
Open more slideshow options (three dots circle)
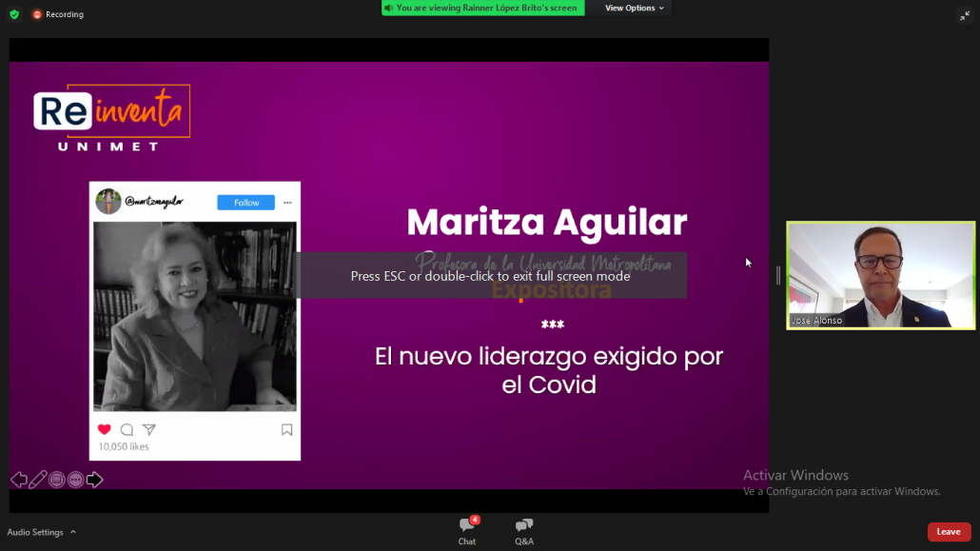pos(75,480)
